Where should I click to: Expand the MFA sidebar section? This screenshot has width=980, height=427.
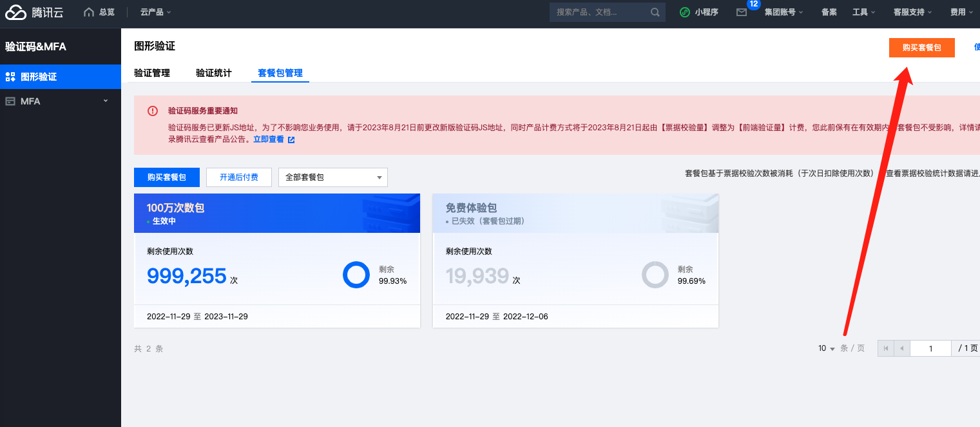click(x=106, y=101)
